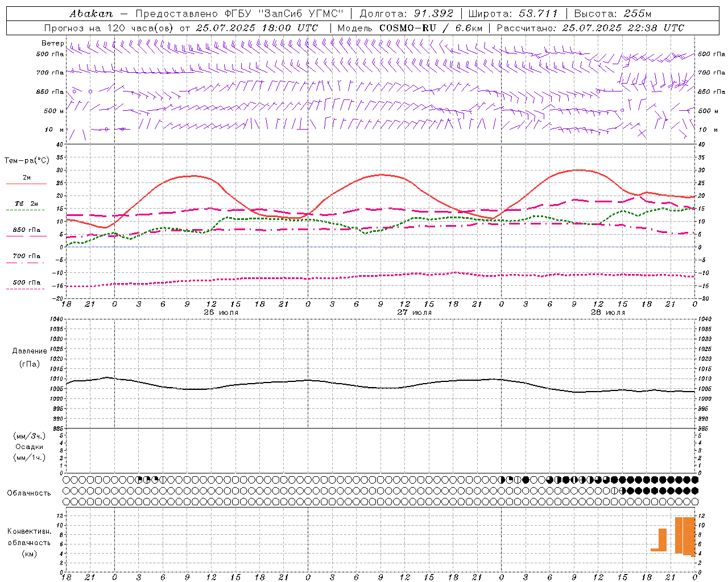Click the 'Тем-ра(°C)' temperature panel label

[x=27, y=161]
